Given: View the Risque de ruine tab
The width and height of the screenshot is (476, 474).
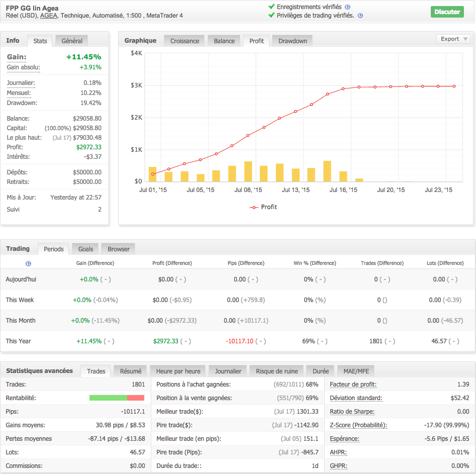Looking at the screenshot, I should [x=276, y=371].
